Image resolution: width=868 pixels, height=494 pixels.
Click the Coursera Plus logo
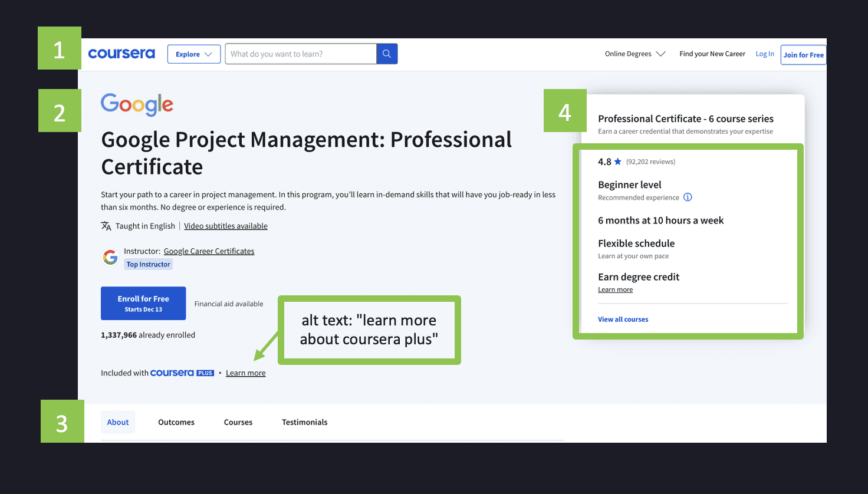[182, 373]
